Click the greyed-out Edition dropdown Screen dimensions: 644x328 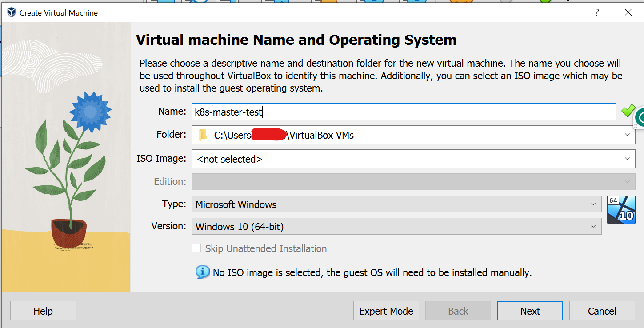413,182
